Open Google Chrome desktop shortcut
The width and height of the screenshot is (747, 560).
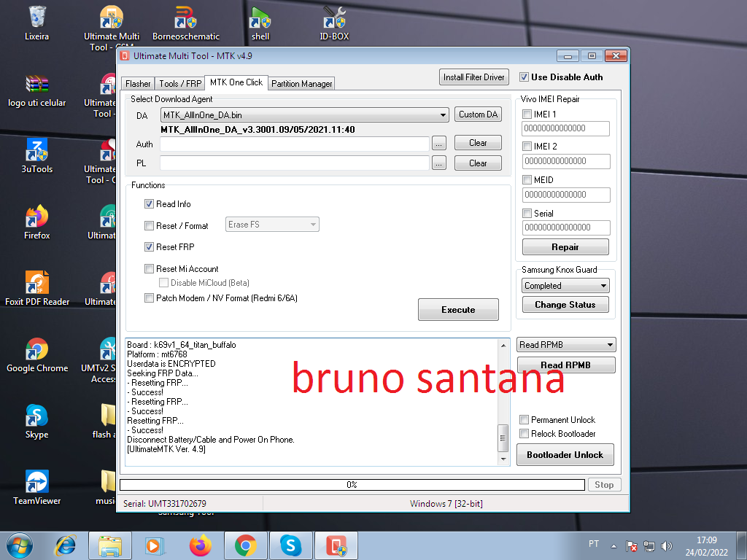[x=36, y=355]
